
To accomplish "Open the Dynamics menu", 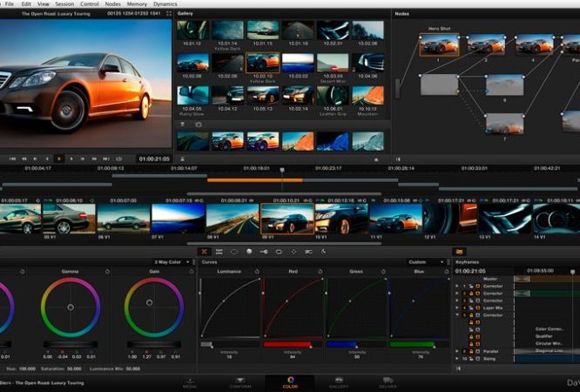I will click(165, 4).
